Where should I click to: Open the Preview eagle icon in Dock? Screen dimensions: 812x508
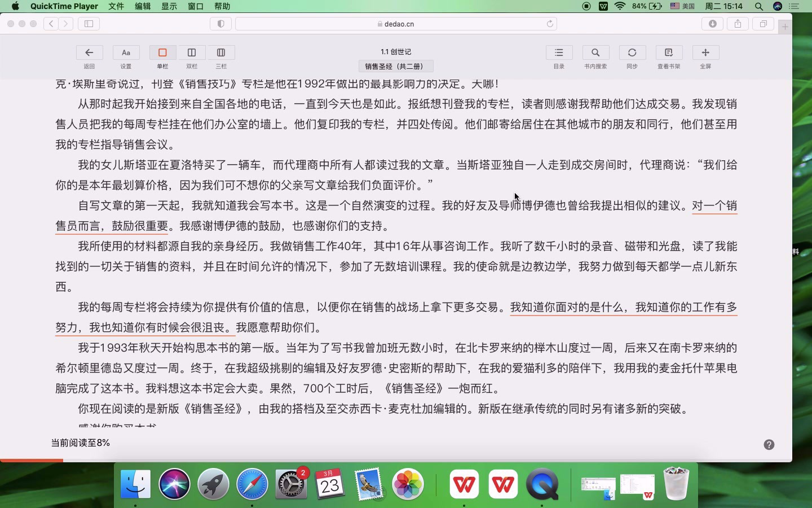click(x=369, y=484)
